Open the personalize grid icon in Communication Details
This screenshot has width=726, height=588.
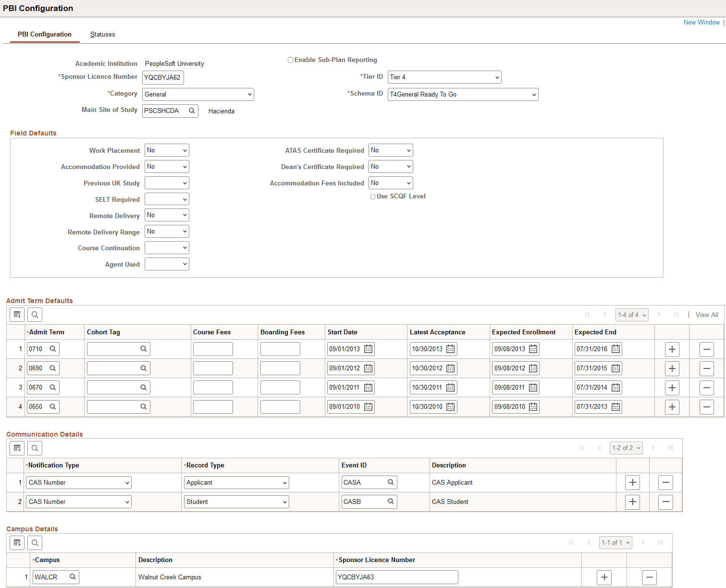tap(17, 448)
